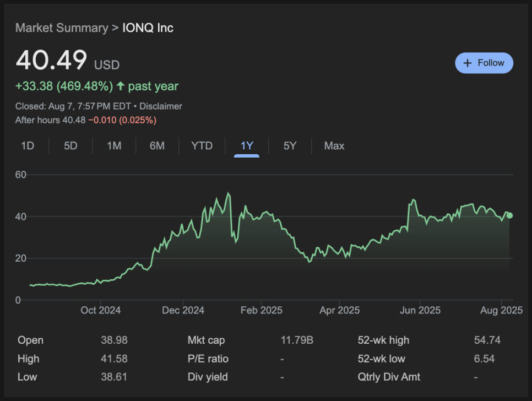Click the Jun 2025 axis label

click(x=420, y=310)
